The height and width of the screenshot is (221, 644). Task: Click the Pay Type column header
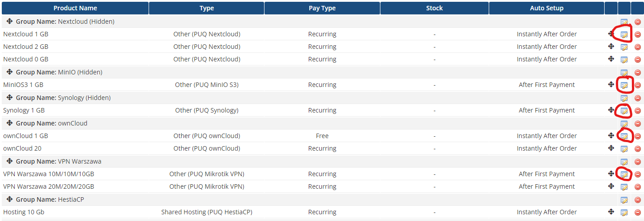(x=322, y=8)
